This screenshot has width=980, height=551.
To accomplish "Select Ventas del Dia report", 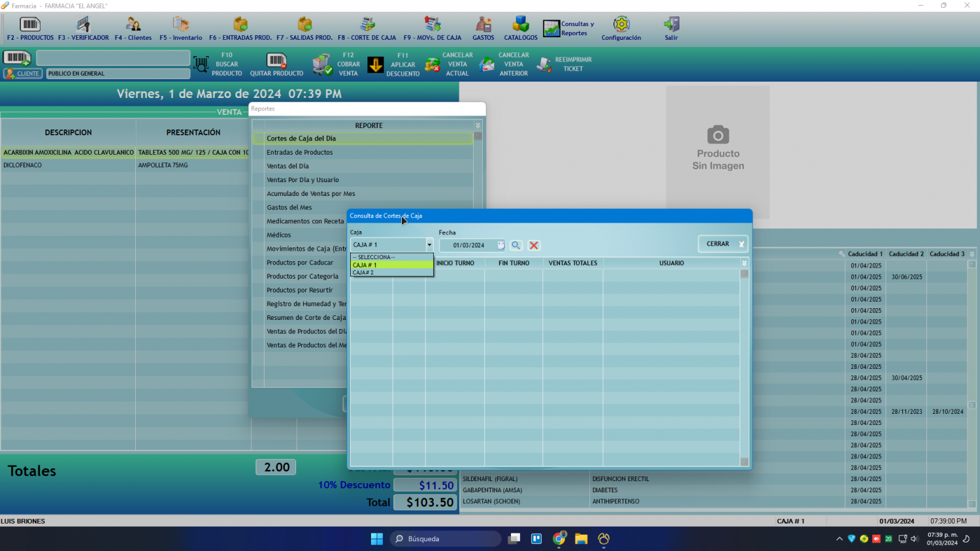I will 363,166.
